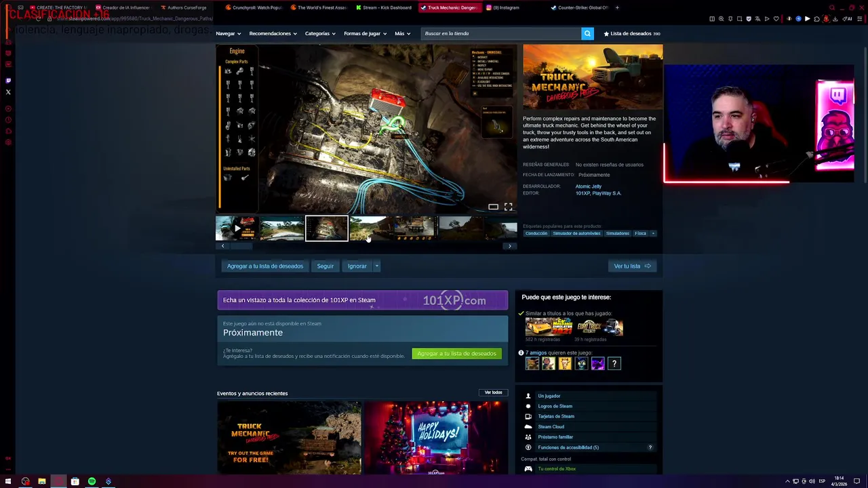
Task: Click the friends info circle icon
Action: tap(521, 353)
